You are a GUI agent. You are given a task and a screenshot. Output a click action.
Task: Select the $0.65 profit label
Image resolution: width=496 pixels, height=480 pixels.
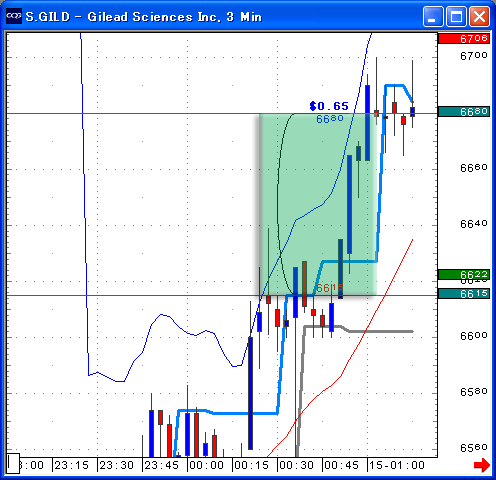329,106
